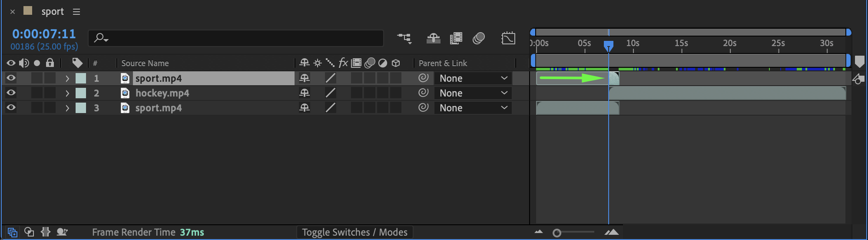Click the layer search input field

coord(236,38)
